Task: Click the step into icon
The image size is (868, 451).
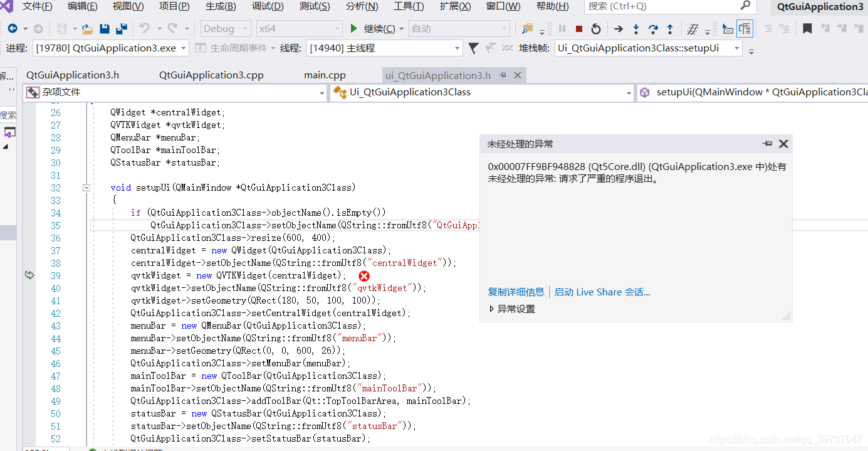Action: [636, 29]
